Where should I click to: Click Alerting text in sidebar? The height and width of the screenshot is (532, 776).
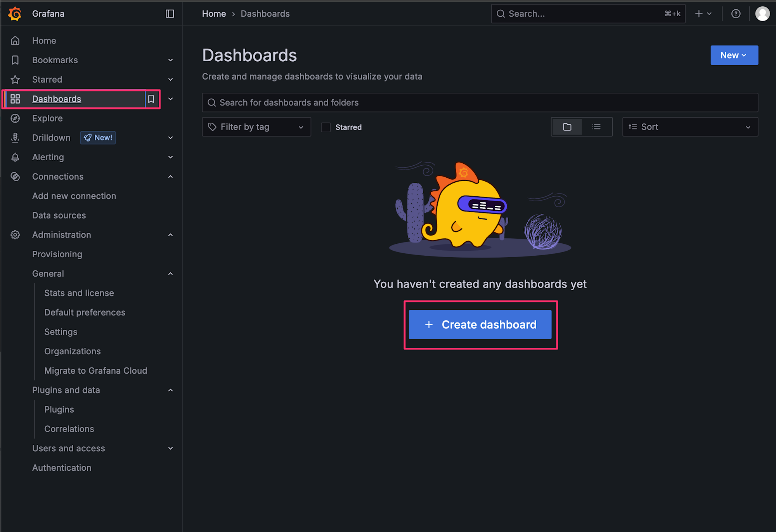point(48,157)
